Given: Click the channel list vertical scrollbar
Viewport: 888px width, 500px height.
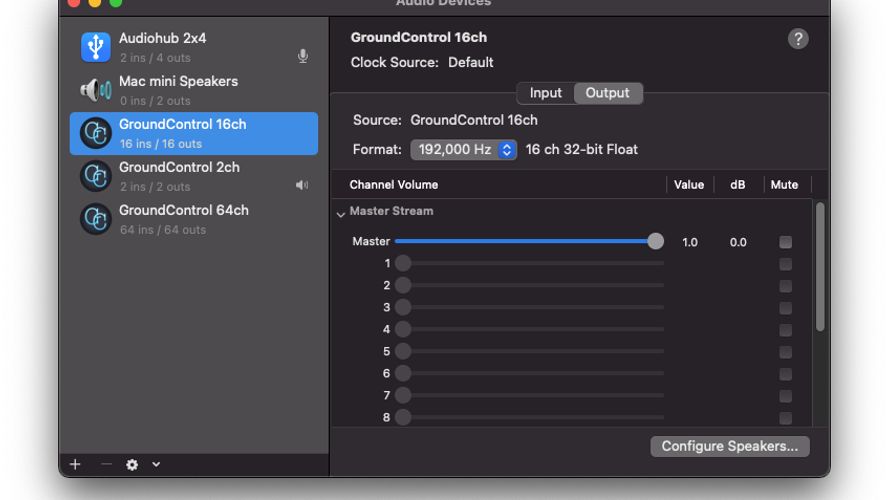Looking at the screenshot, I should pos(820,267).
